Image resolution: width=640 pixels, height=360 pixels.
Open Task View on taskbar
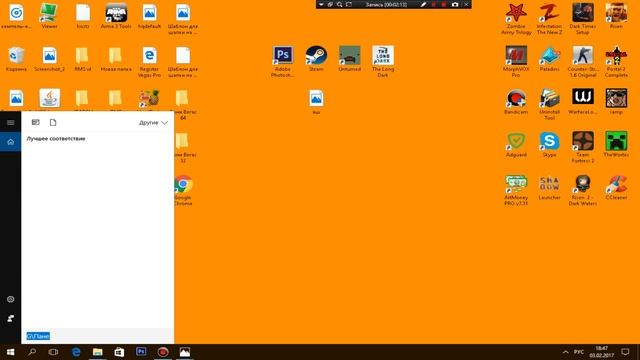click(x=53, y=352)
